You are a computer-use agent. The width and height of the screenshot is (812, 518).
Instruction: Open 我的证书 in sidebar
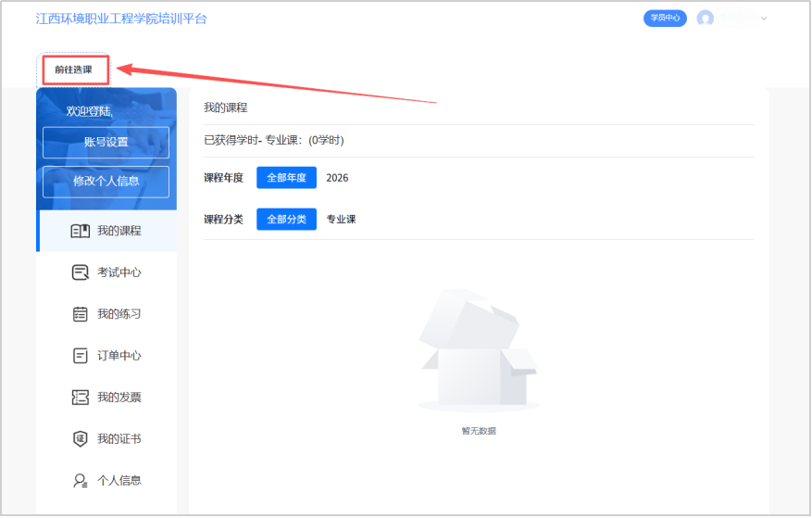coord(106,438)
